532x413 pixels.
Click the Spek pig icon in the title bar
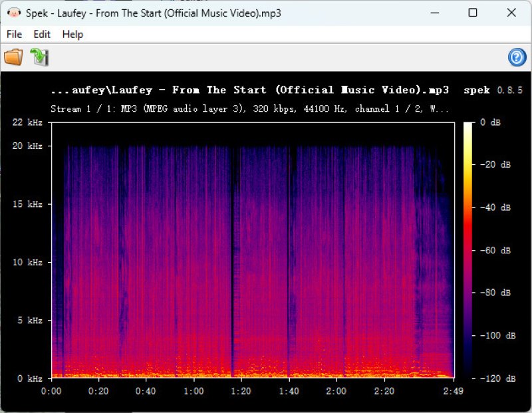pyautogui.click(x=14, y=13)
